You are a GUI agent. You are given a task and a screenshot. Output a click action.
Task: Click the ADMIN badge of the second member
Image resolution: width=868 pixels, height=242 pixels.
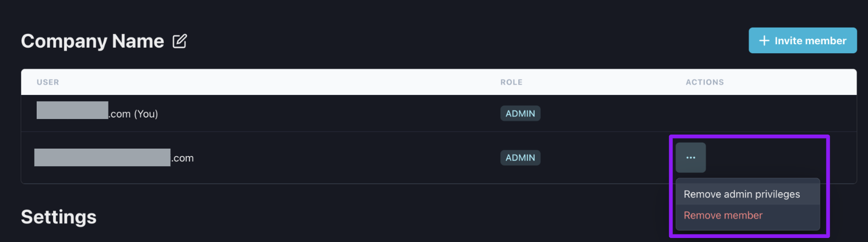[x=520, y=158]
